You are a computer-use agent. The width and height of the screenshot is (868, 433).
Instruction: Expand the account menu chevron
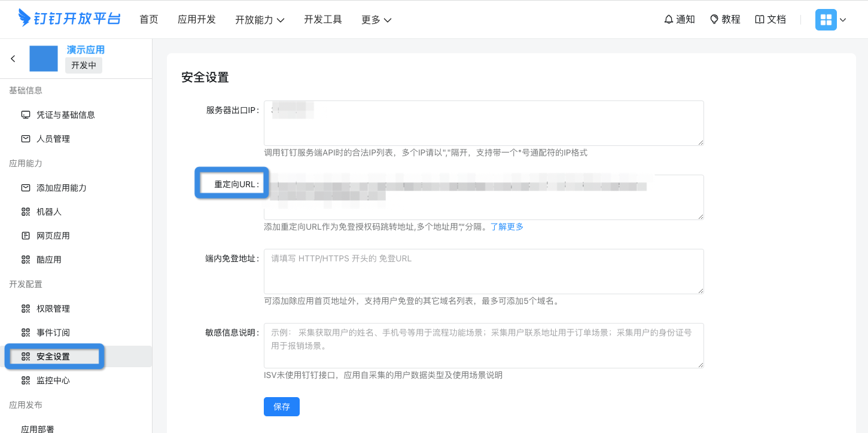pyautogui.click(x=843, y=20)
